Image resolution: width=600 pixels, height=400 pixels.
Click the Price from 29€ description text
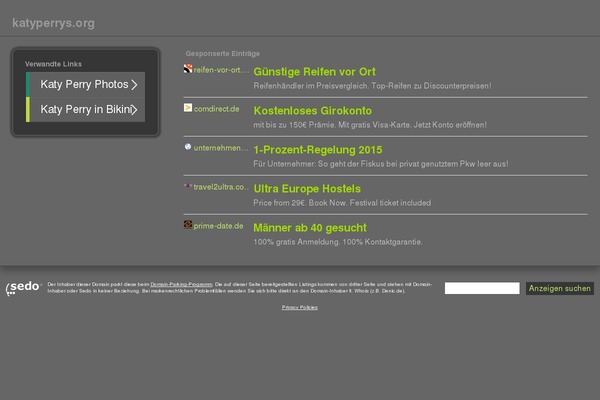click(342, 203)
